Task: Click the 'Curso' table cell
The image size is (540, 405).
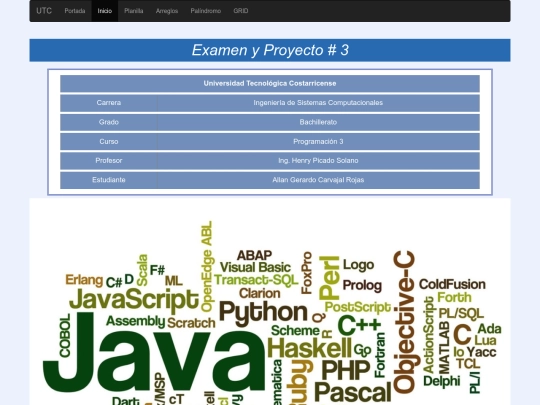Action: coord(109,142)
